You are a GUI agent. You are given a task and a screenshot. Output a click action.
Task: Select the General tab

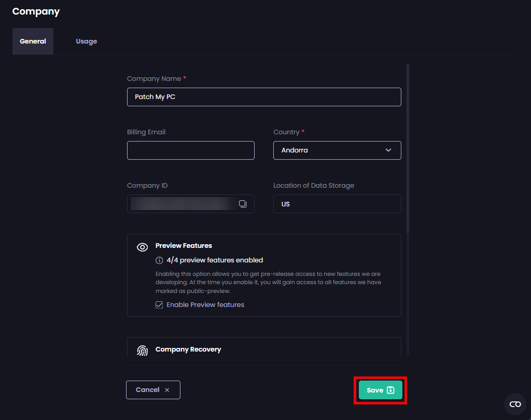click(33, 41)
